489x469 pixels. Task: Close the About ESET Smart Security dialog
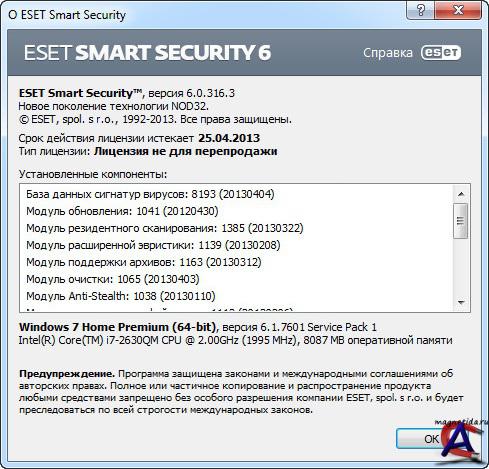click(x=458, y=10)
